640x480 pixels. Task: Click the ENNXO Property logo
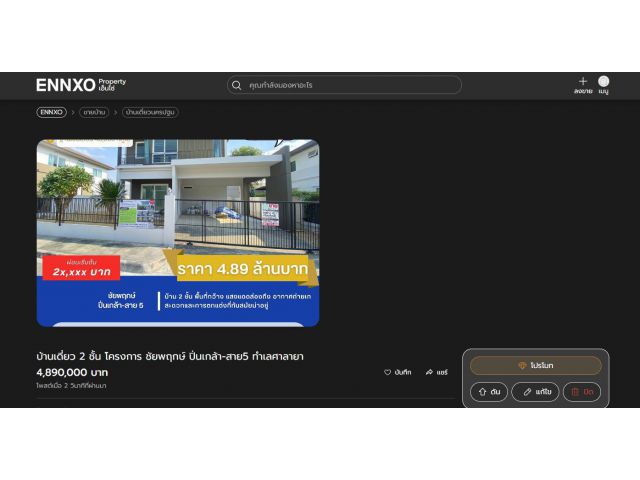pyautogui.click(x=81, y=85)
